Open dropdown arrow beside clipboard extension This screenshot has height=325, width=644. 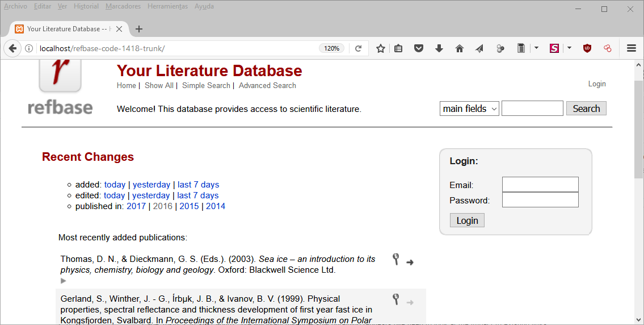click(536, 48)
